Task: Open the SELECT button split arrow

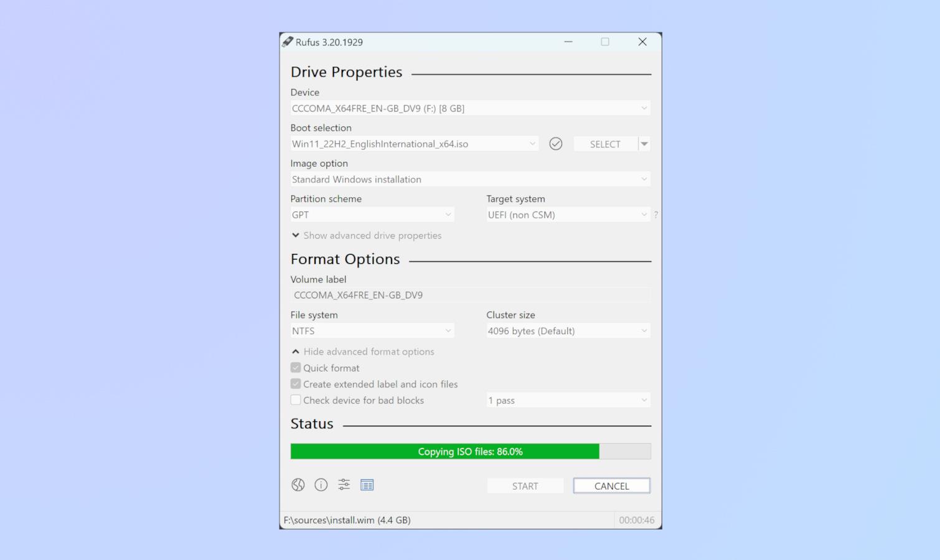Action: tap(644, 144)
